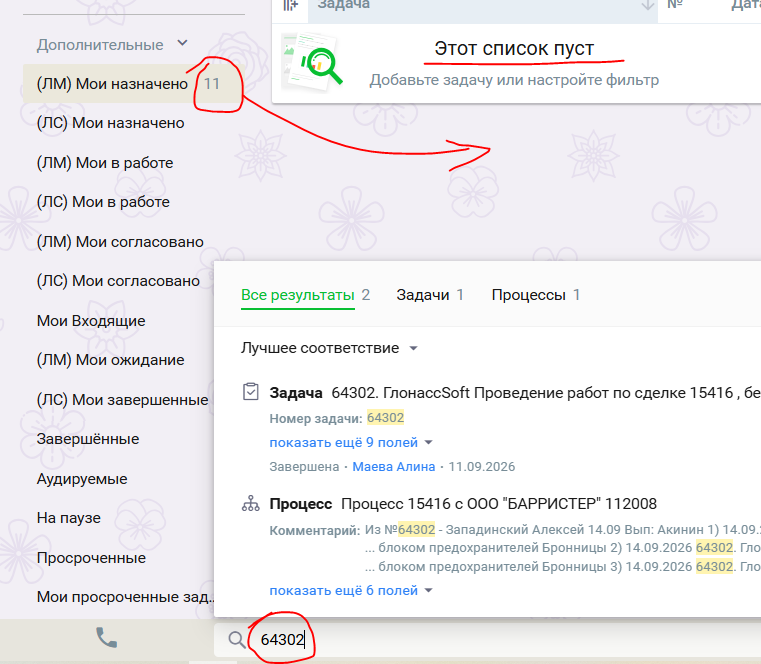This screenshot has height=664, width=761.
Task: Click the process hierarchy icon
Action: click(250, 503)
